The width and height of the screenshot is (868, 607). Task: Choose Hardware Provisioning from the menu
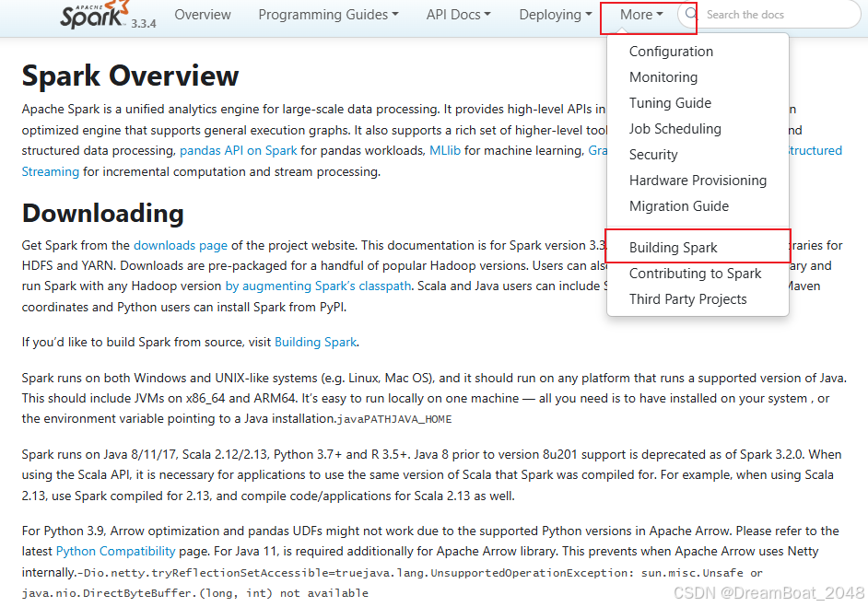(x=698, y=181)
